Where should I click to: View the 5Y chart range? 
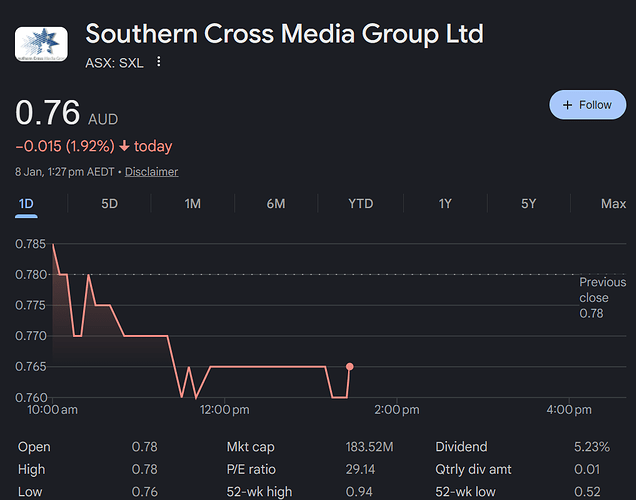[529, 204]
